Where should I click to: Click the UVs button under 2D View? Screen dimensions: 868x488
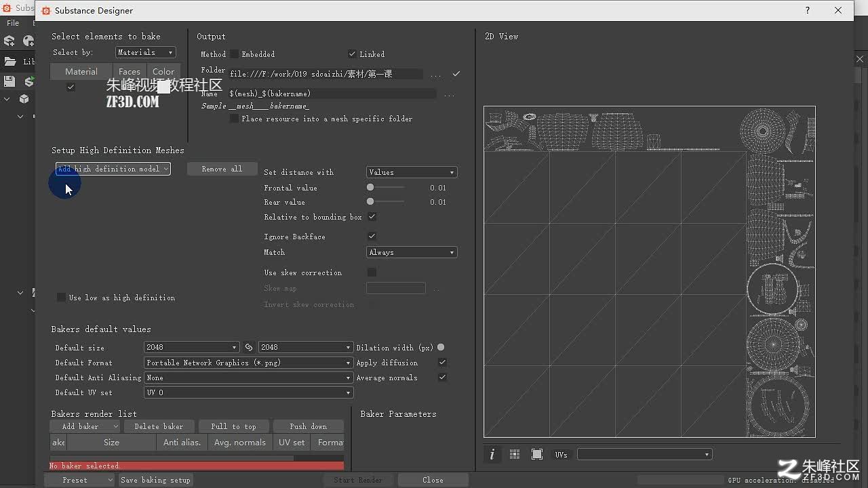pyautogui.click(x=561, y=455)
